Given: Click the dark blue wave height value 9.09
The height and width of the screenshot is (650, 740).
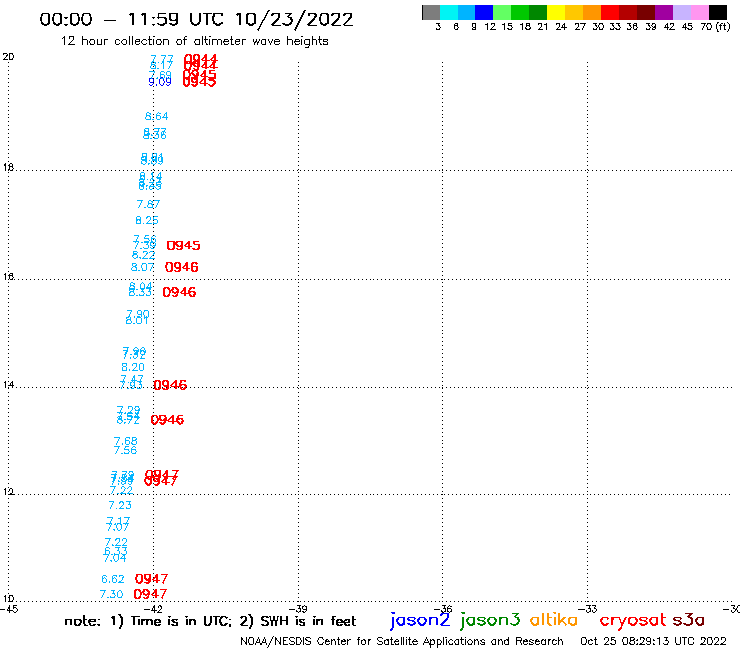Looking at the screenshot, I should click(160, 82).
